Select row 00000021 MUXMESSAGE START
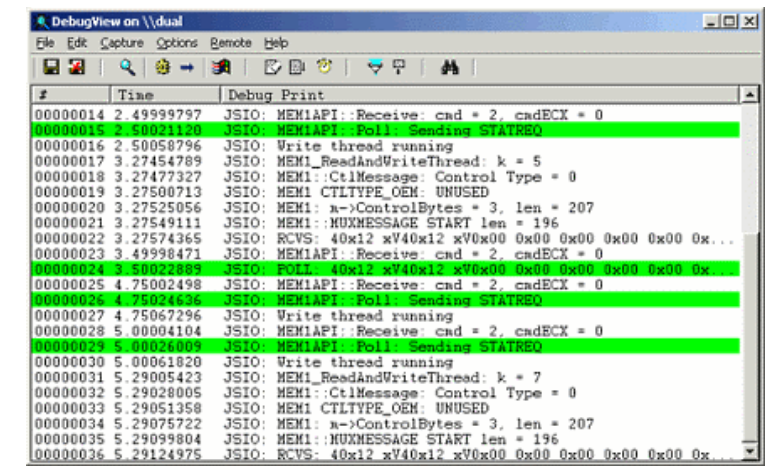The image size is (774, 471). 386,223
